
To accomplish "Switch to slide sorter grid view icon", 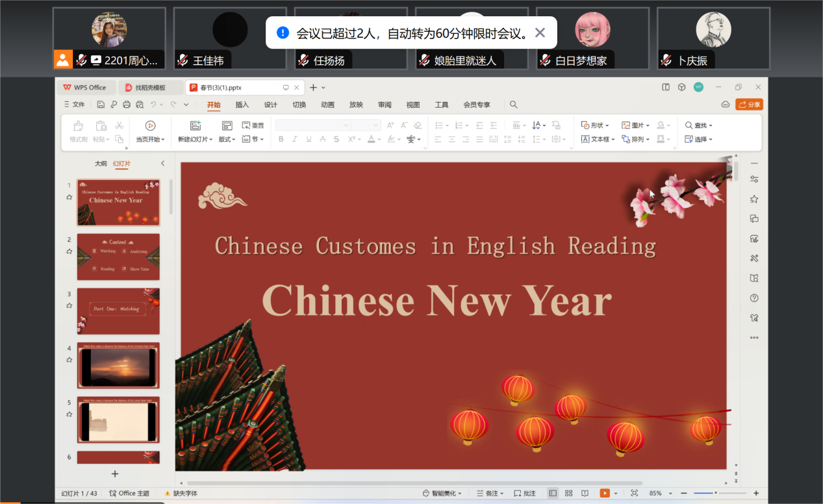I will pyautogui.click(x=568, y=494).
